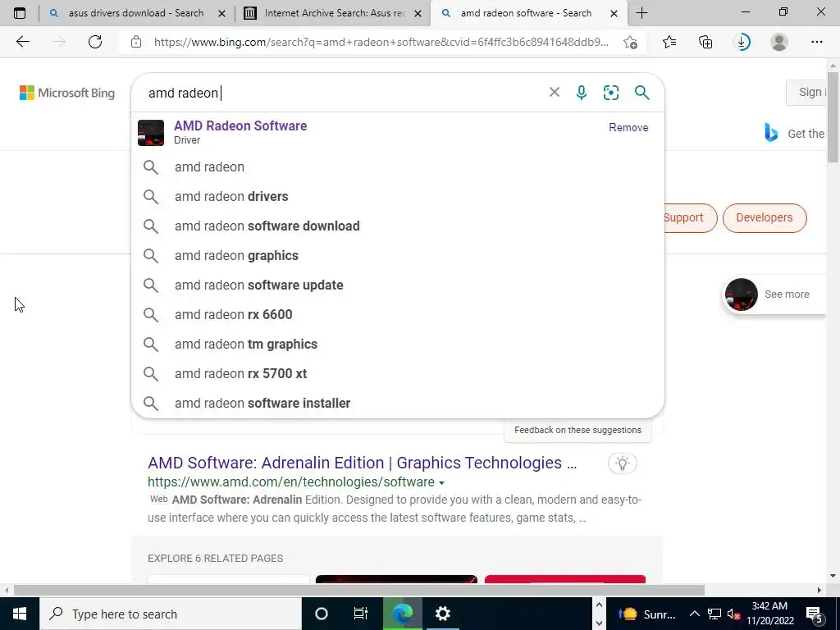Close the Internet Archive Search tab
Viewport: 840px width, 630px height.
tap(418, 13)
